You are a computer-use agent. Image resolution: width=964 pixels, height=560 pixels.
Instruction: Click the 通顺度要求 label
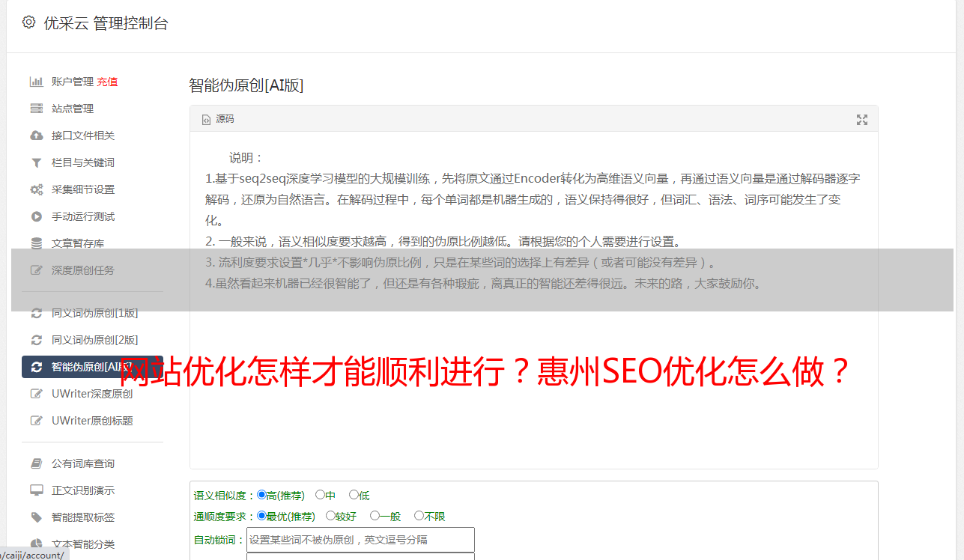(225, 517)
